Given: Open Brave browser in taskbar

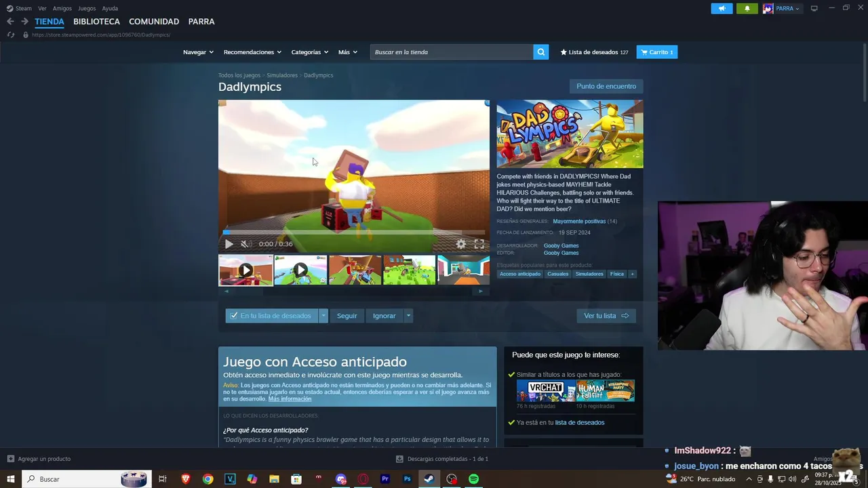Looking at the screenshot, I should click(185, 479).
